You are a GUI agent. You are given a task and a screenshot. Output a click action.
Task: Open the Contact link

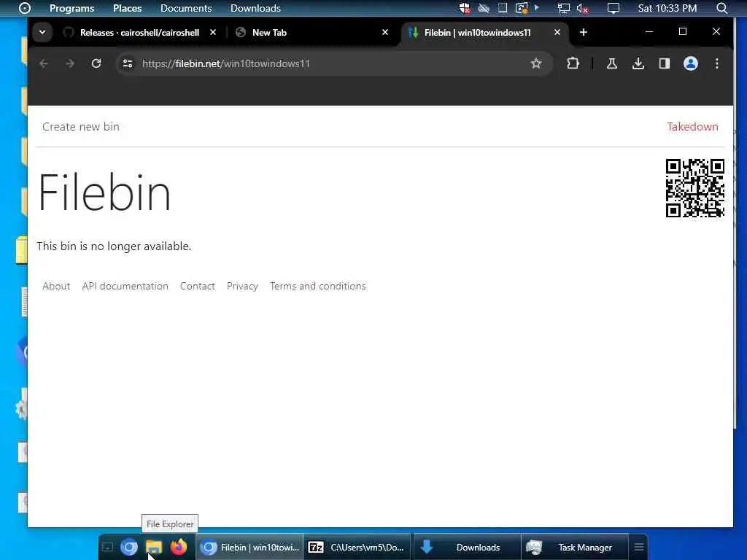pos(197,286)
